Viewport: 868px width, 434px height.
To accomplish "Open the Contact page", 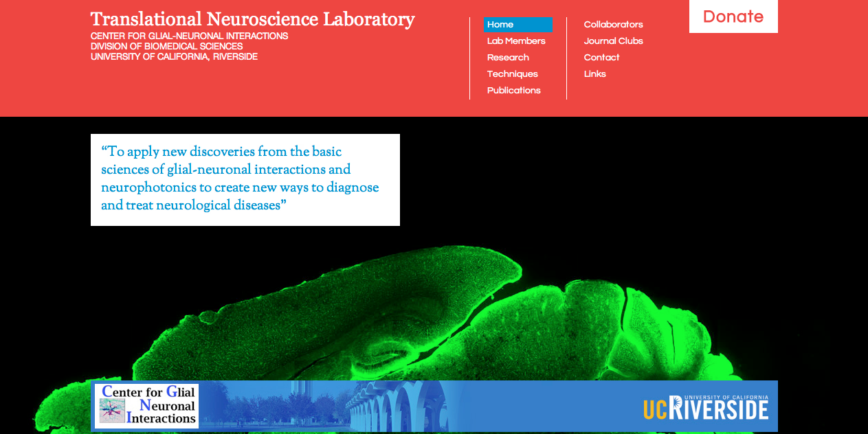I will click(x=601, y=57).
